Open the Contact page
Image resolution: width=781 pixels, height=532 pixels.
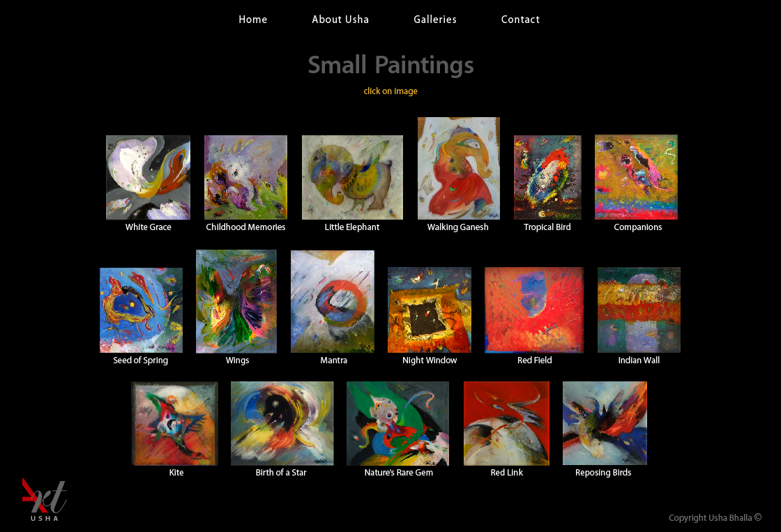520,20
